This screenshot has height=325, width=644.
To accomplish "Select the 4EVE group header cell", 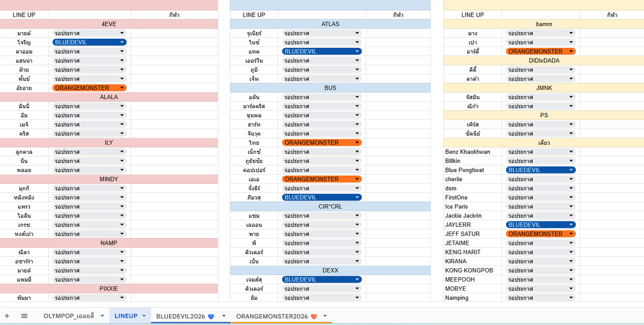I will [109, 24].
